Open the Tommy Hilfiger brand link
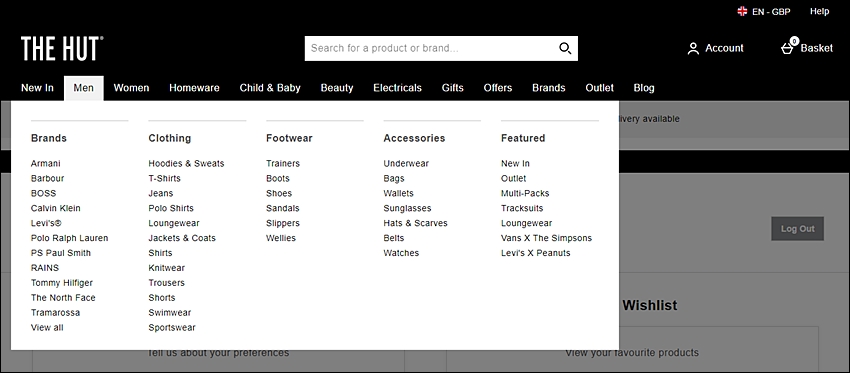The height and width of the screenshot is (373, 850). [x=62, y=283]
